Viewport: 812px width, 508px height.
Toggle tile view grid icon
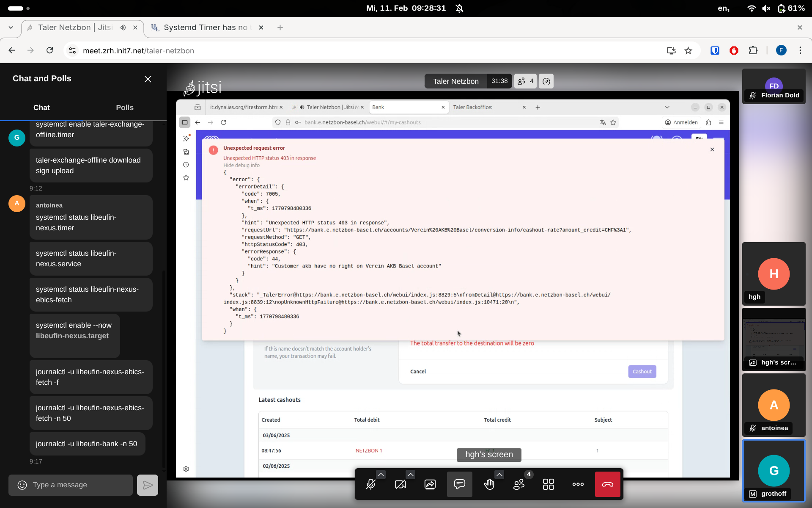[x=548, y=484]
